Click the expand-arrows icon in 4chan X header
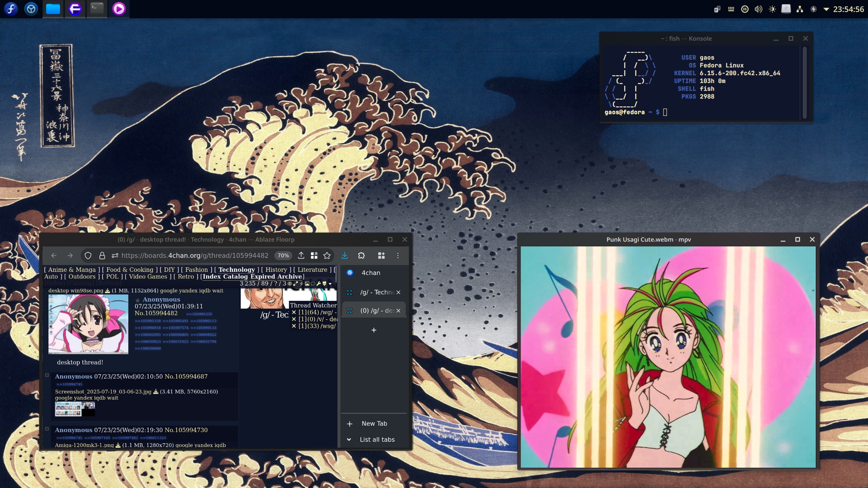This screenshot has height=488, width=868. click(x=295, y=284)
